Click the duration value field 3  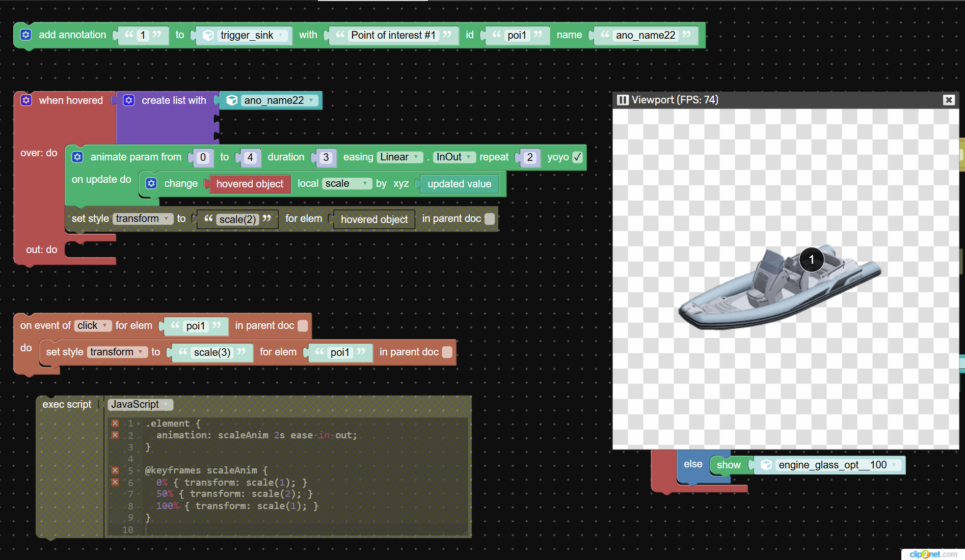(x=326, y=157)
